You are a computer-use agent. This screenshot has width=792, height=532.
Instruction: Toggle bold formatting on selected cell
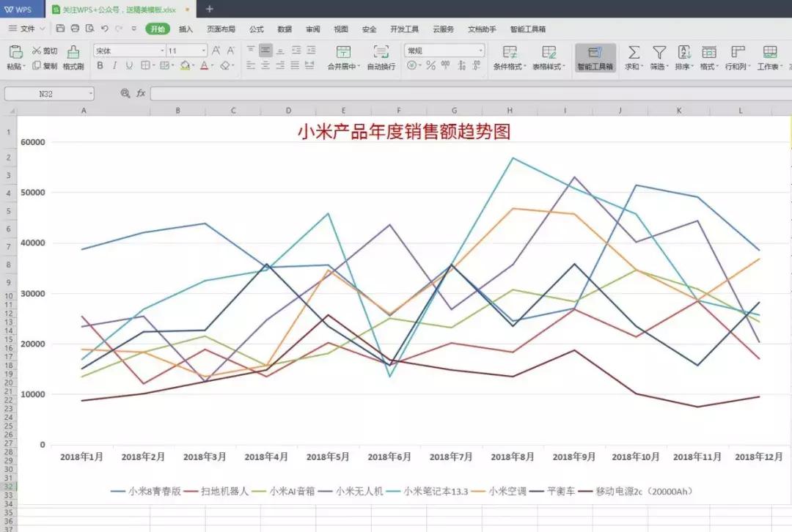coord(100,67)
